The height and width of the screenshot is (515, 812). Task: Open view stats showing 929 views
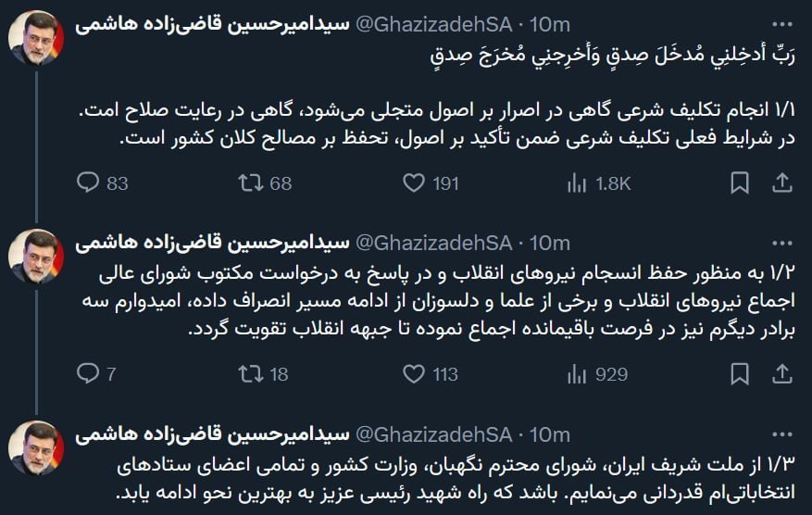tap(577, 373)
